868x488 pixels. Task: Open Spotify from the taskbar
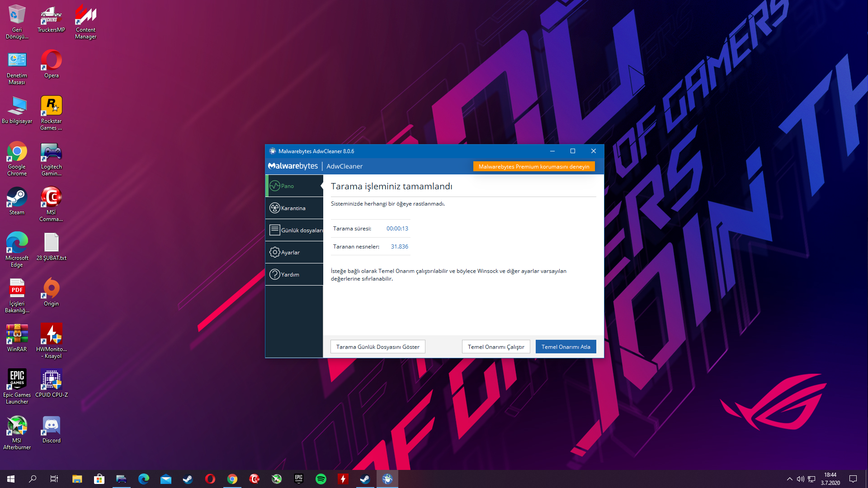321,479
